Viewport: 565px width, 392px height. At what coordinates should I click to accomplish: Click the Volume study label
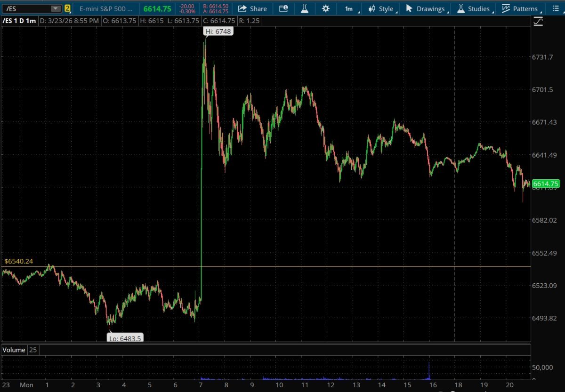click(x=14, y=350)
